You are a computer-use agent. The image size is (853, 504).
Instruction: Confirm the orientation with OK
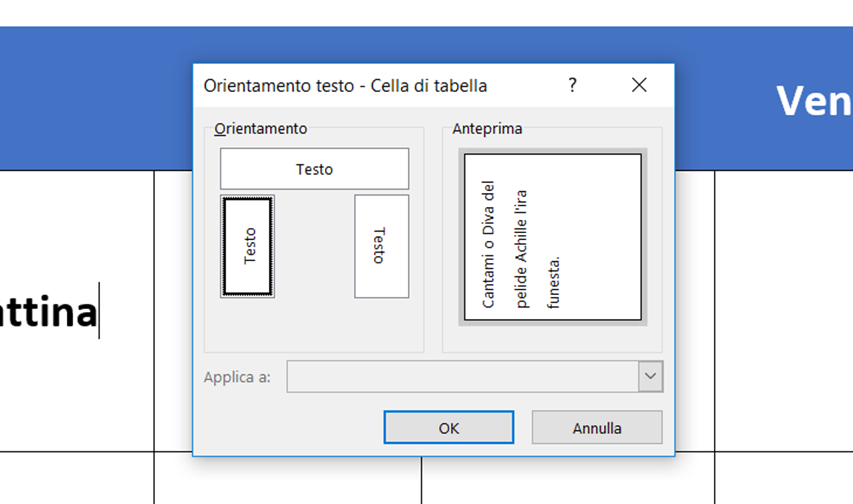pos(448,428)
